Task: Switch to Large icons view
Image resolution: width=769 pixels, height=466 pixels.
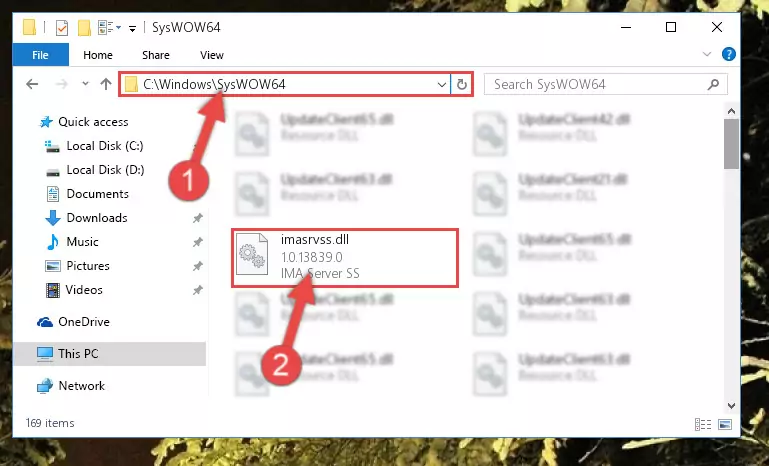Action: pos(725,424)
